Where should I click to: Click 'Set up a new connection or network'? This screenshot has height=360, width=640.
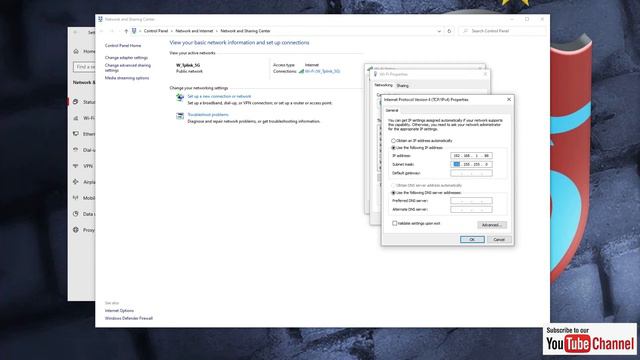coord(219,96)
